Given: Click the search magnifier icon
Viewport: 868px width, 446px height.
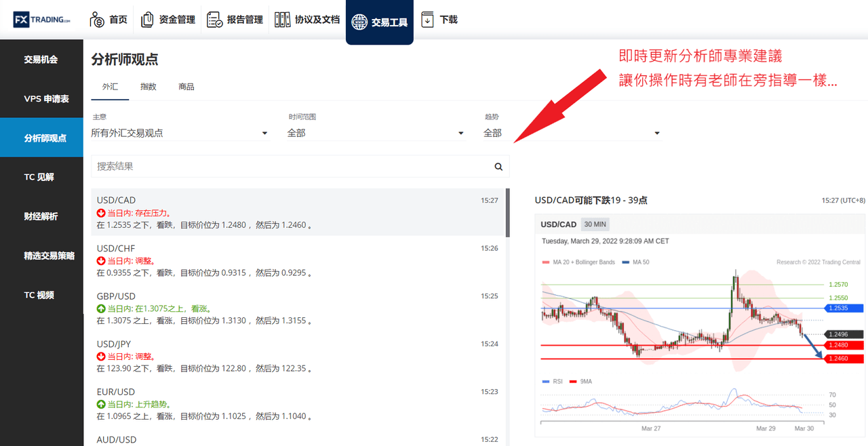Looking at the screenshot, I should click(498, 167).
